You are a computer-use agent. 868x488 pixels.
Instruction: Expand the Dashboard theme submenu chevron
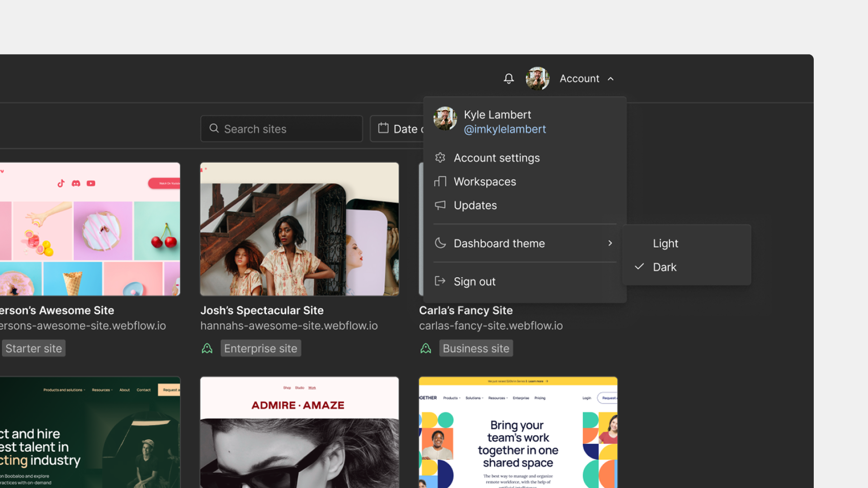point(610,243)
